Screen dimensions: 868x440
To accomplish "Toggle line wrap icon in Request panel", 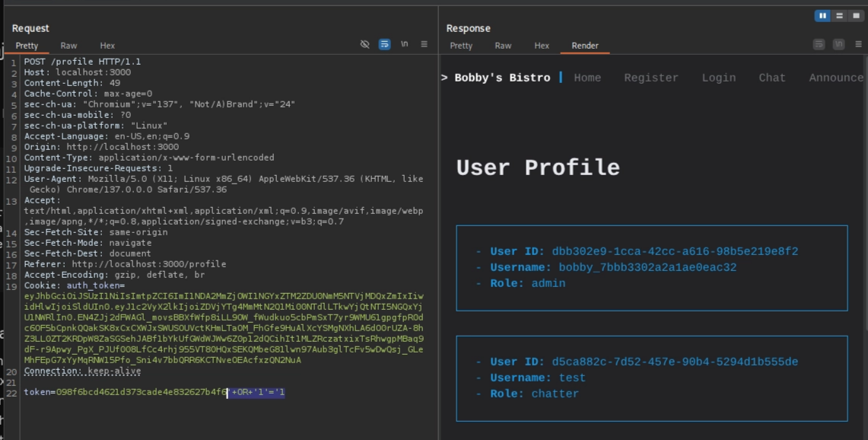I will tap(384, 44).
